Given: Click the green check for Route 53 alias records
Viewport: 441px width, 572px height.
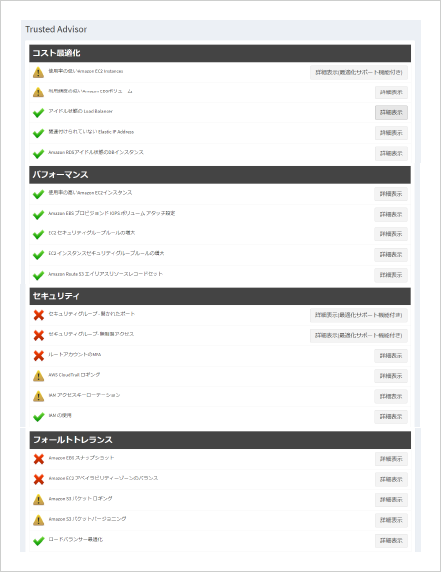Looking at the screenshot, I should click(x=38, y=275).
